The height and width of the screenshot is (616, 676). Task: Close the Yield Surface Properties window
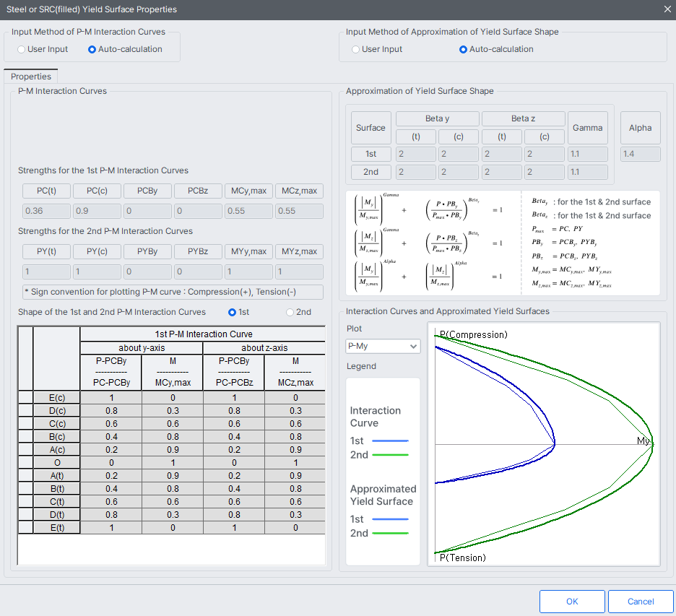point(667,9)
